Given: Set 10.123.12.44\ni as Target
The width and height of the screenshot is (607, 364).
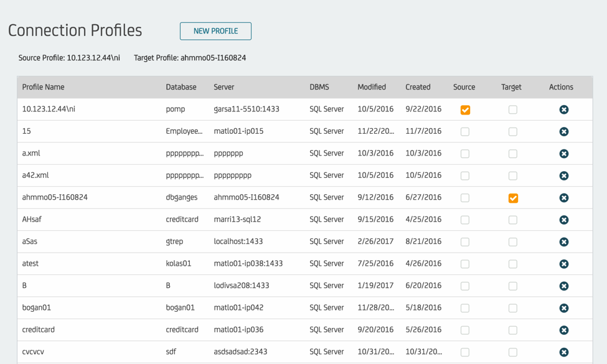Looking at the screenshot, I should [x=513, y=110].
